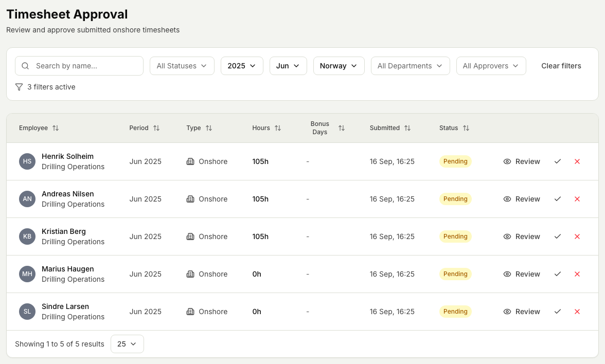Sort table by Submitted column arrows

click(x=407, y=128)
